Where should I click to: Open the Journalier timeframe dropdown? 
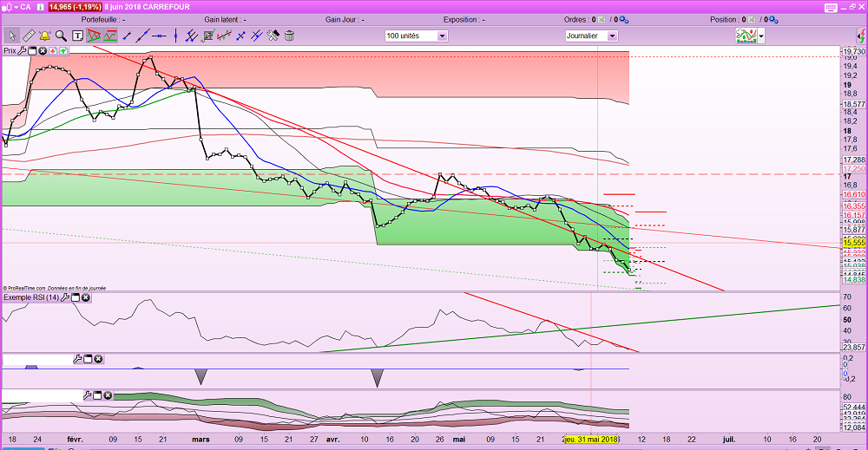pos(591,36)
